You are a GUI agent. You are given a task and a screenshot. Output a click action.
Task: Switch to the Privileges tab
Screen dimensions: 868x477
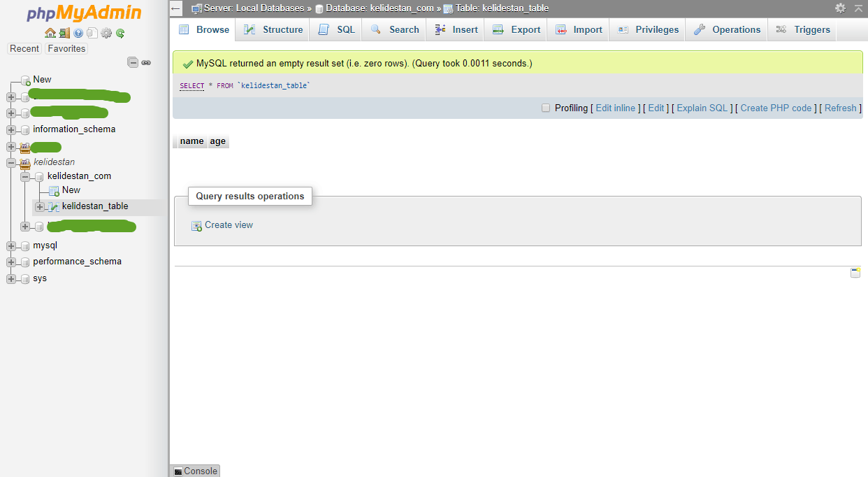pos(647,29)
